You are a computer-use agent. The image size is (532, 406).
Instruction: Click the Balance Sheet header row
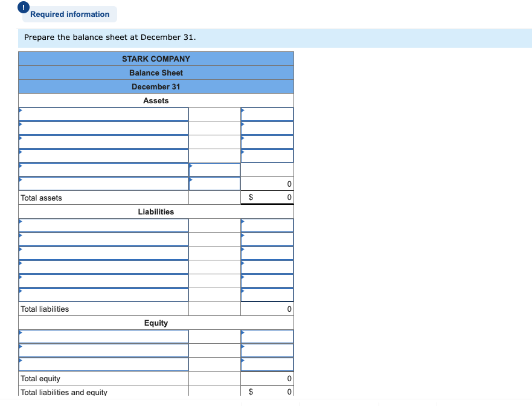pyautogui.click(x=156, y=72)
